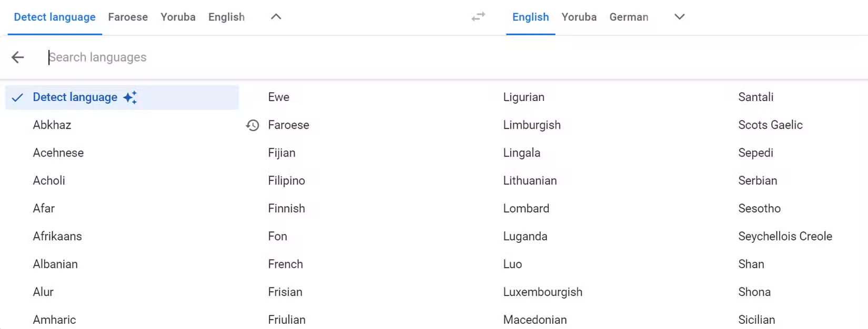Pick Seychellois Creole language option
Image resolution: width=868 pixels, height=329 pixels.
785,237
